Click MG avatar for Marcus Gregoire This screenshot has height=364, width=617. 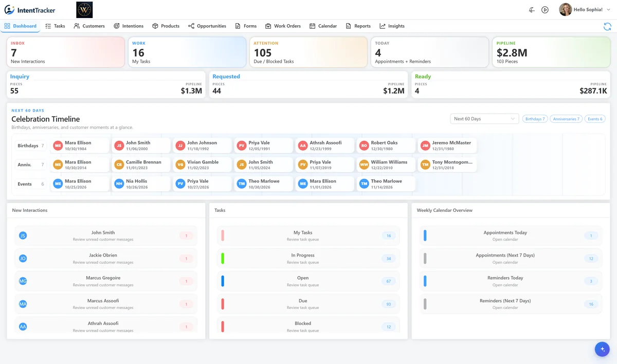point(23,281)
